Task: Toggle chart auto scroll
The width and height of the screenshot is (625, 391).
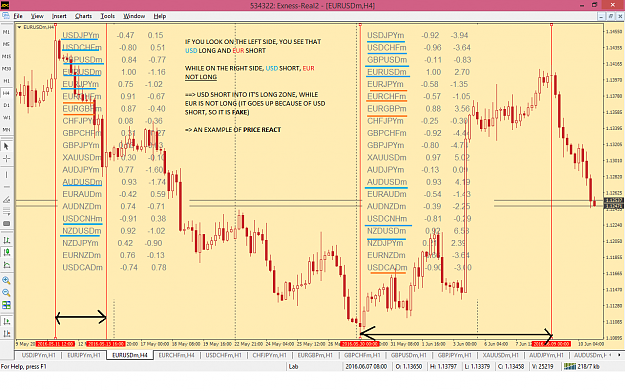Action: tap(6, 321)
